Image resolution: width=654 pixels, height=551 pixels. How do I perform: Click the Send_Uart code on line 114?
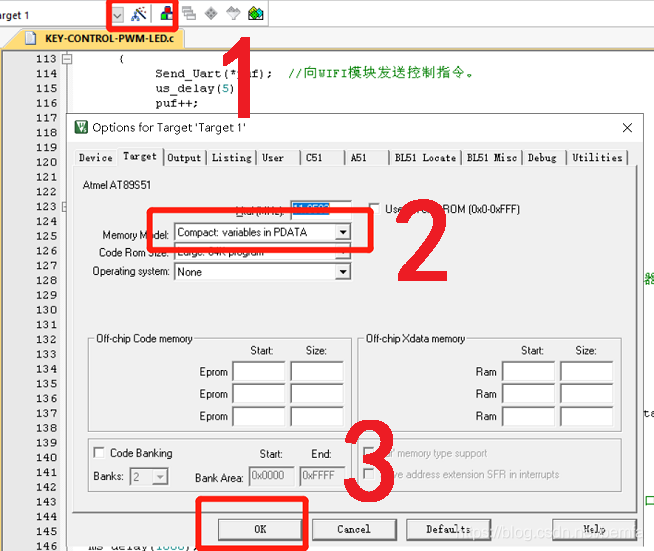click(214, 74)
